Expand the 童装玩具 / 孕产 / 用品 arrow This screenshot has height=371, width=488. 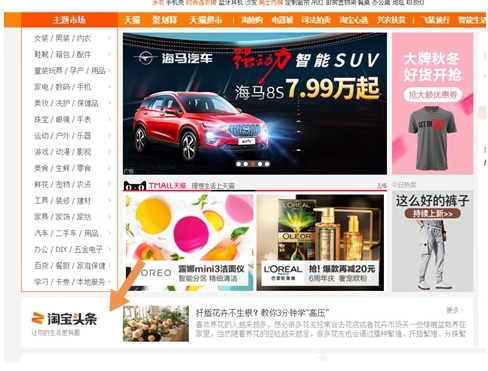109,71
